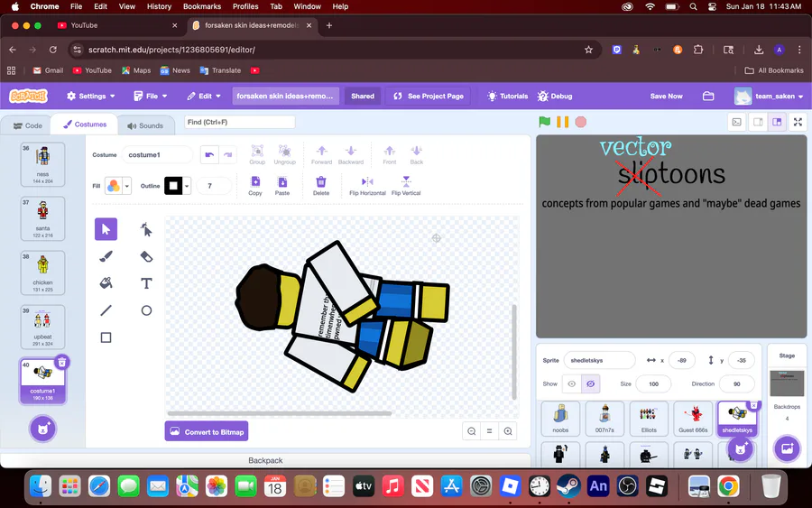The image size is (812, 508).
Task: Select the Reshape tool
Action: pos(146,229)
